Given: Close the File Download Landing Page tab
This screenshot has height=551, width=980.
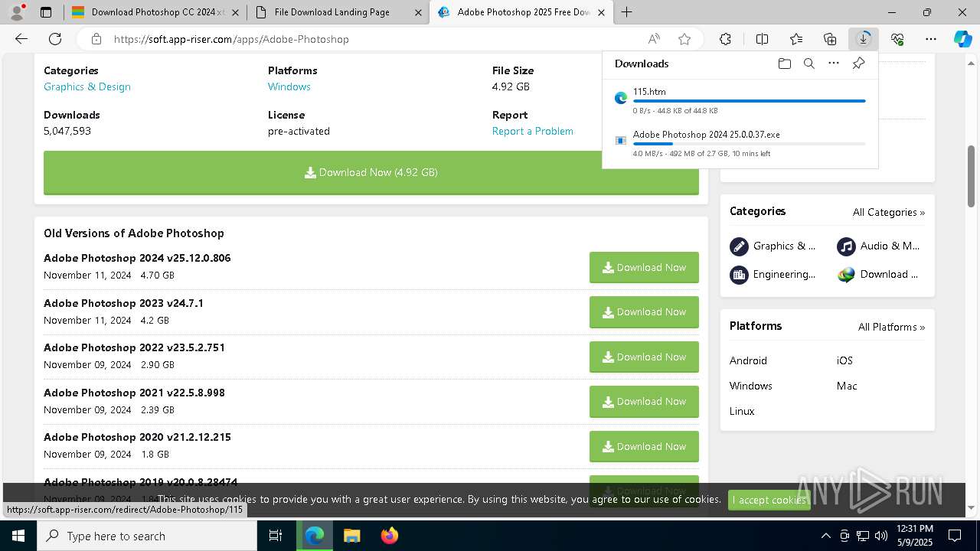Looking at the screenshot, I should [418, 12].
